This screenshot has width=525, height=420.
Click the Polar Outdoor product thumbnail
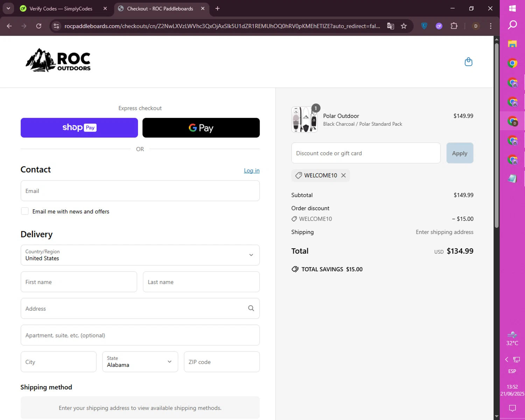304,119
